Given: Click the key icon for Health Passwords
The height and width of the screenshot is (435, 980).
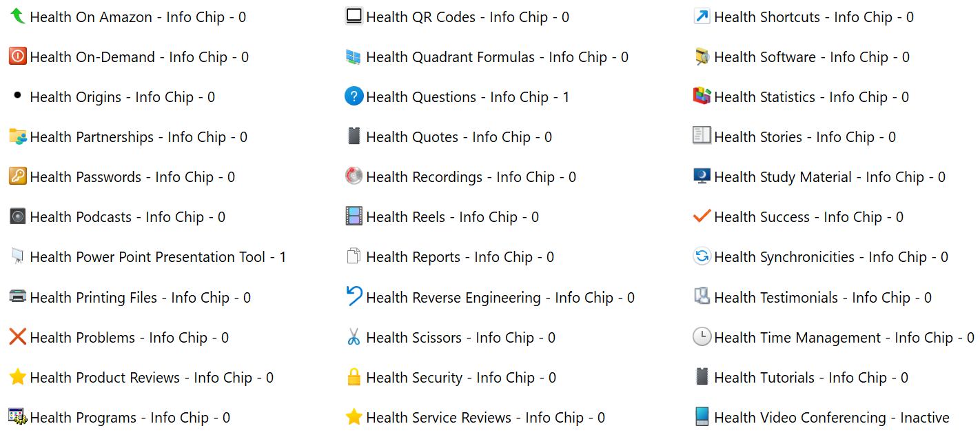Looking at the screenshot, I should pyautogui.click(x=18, y=176).
